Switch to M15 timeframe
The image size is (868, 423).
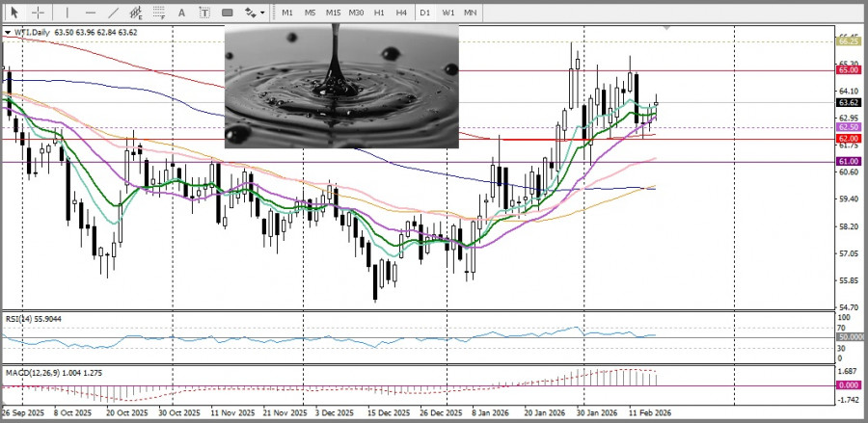pos(333,13)
